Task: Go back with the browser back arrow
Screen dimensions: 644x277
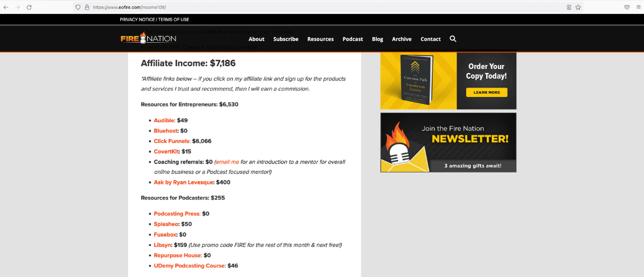Action: [6, 7]
